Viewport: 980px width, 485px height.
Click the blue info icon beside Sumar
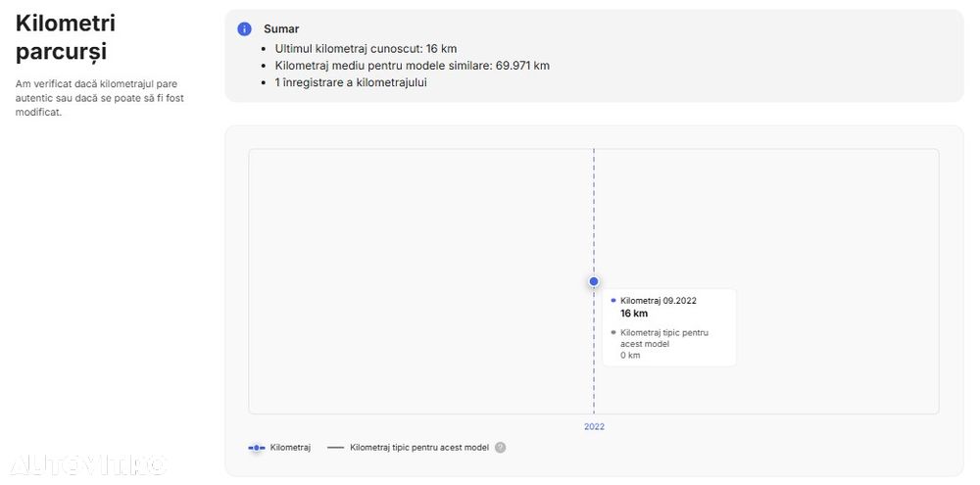click(244, 29)
